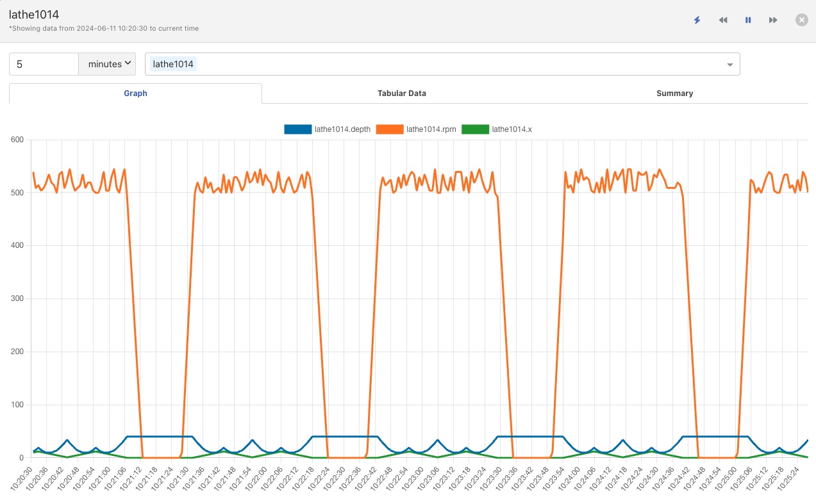Viewport: 816px width, 504px height.
Task: Click the orange rpm legend swatch
Action: coord(389,129)
